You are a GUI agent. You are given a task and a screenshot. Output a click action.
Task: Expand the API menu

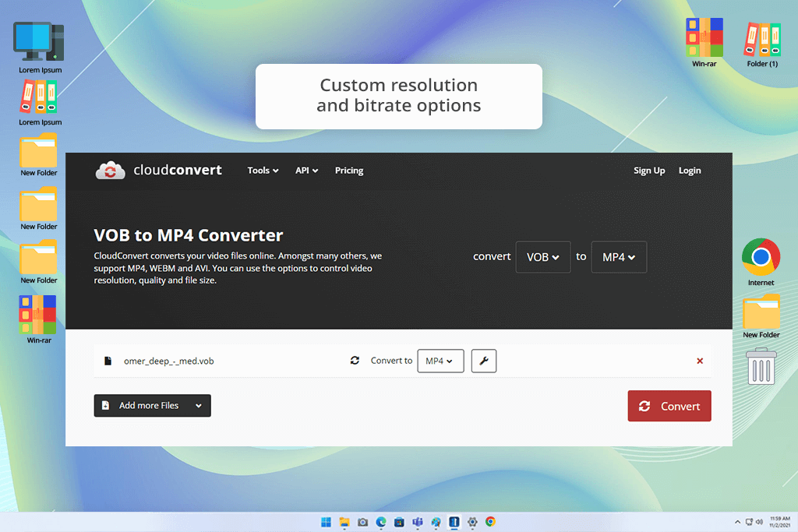[306, 171]
